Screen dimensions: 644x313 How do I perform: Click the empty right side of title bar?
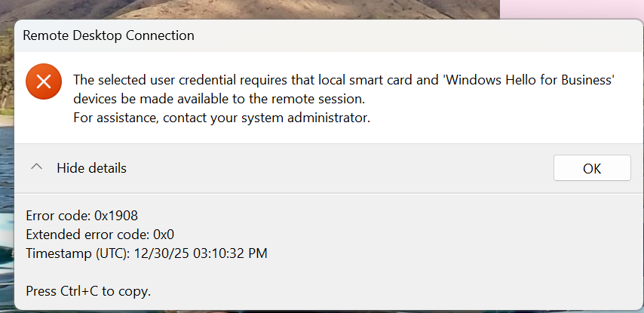point(452,35)
